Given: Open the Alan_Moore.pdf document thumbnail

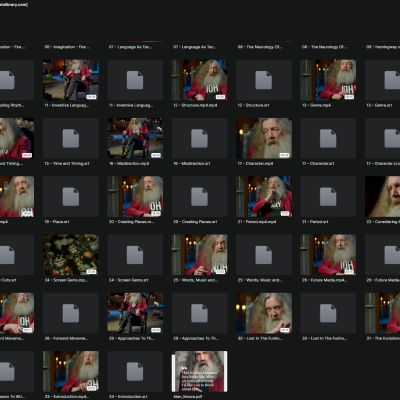Looking at the screenshot, I should [199, 371].
